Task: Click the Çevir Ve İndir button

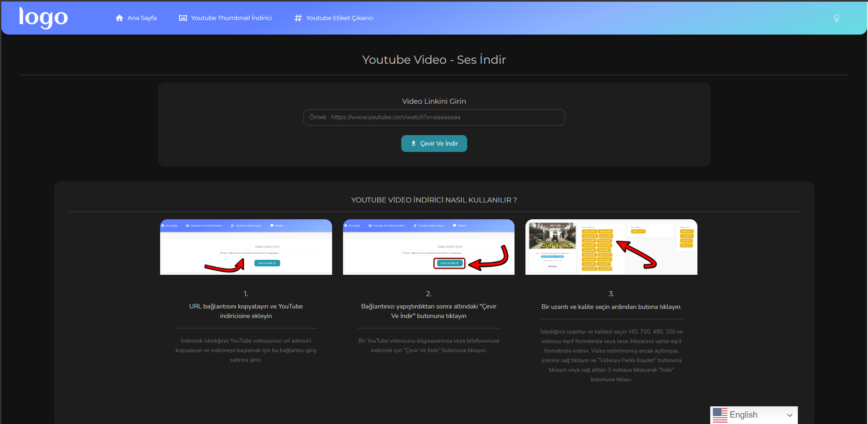Action: [x=434, y=143]
